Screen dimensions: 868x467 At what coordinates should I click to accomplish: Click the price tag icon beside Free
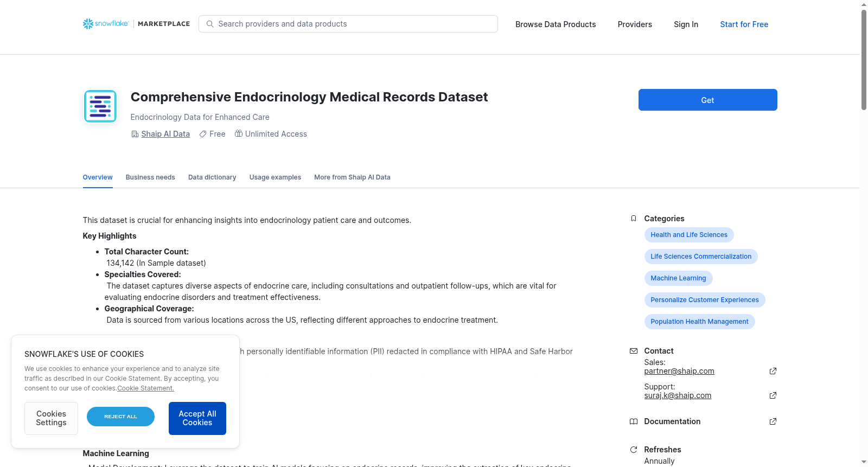pyautogui.click(x=203, y=134)
